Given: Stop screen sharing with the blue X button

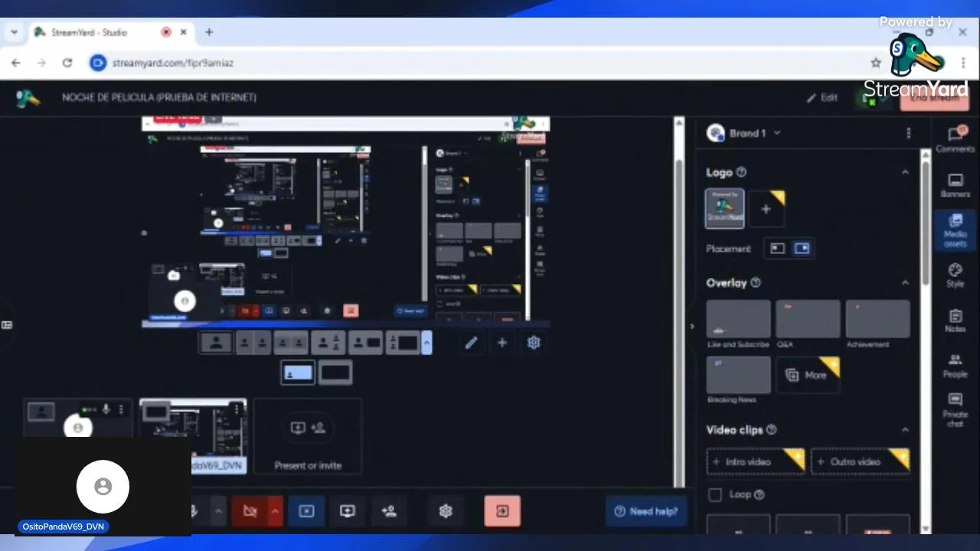Looking at the screenshot, I should pos(306,511).
